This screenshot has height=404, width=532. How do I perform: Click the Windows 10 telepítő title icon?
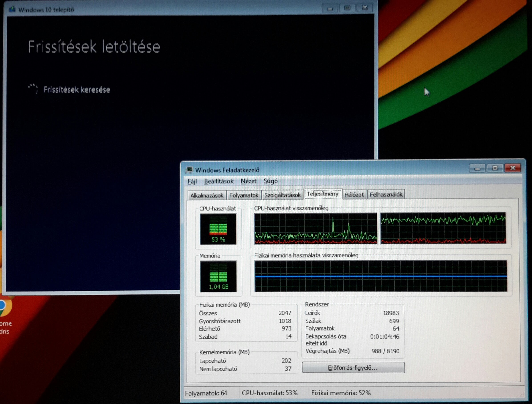12,10
